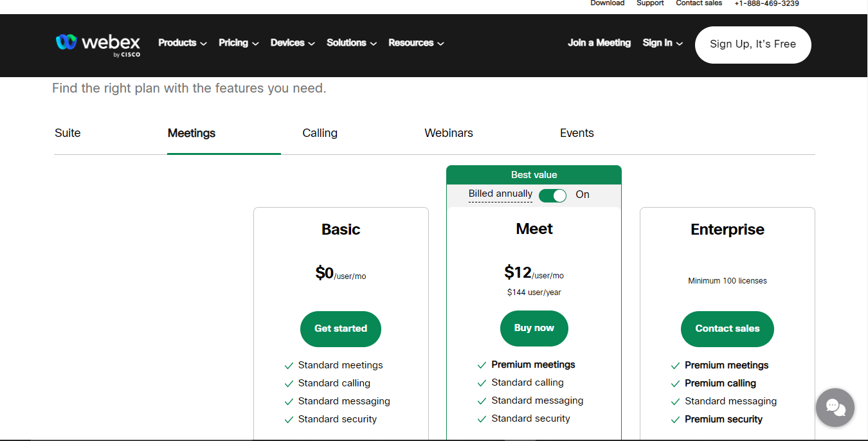Viewport: 868px width, 441px height.
Task: Click the $0/user/mo price
Action: coord(341,273)
